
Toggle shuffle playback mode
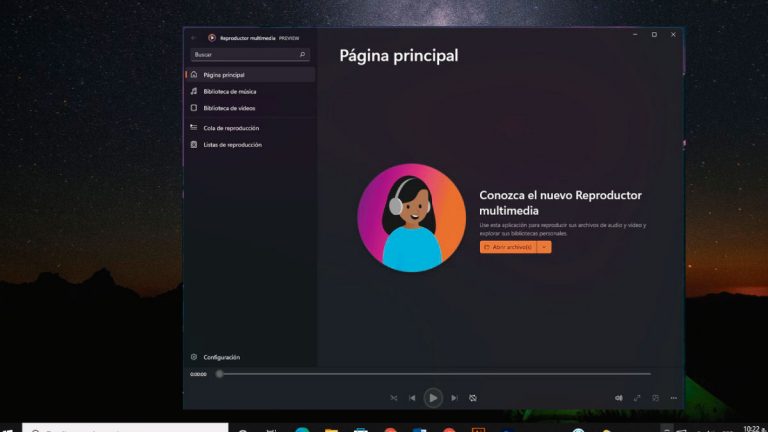tap(393, 398)
